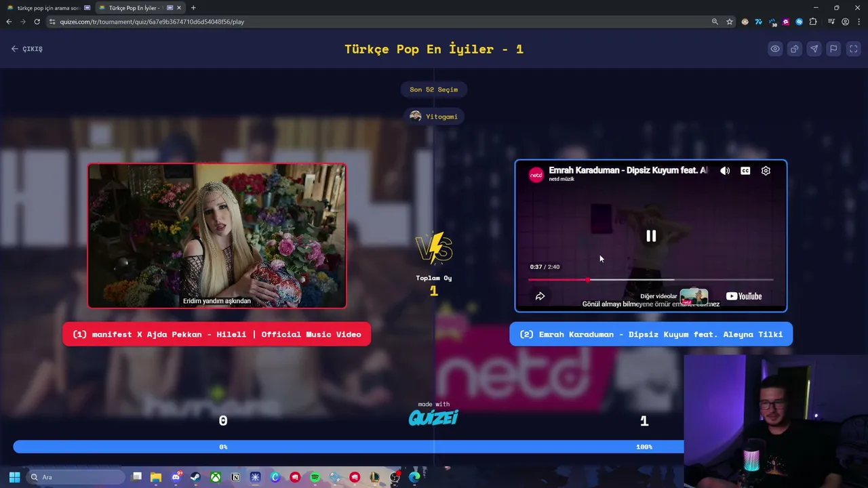Open the netd müzik channel avatar
Viewport: 868px width, 488px height.
(x=536, y=174)
